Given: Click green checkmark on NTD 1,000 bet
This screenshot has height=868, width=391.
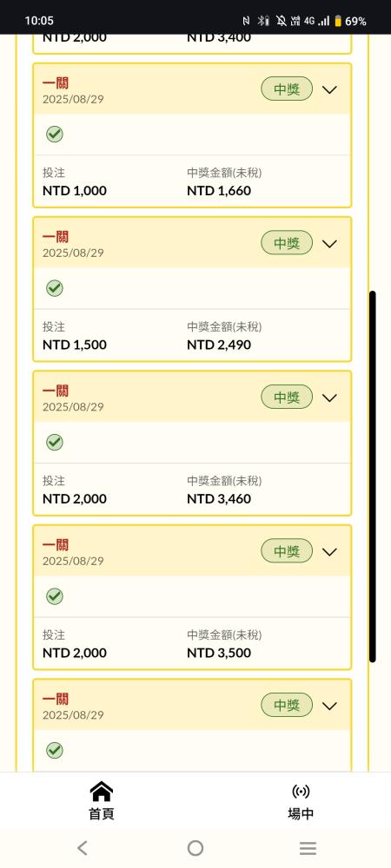Looking at the screenshot, I should pos(54,134).
